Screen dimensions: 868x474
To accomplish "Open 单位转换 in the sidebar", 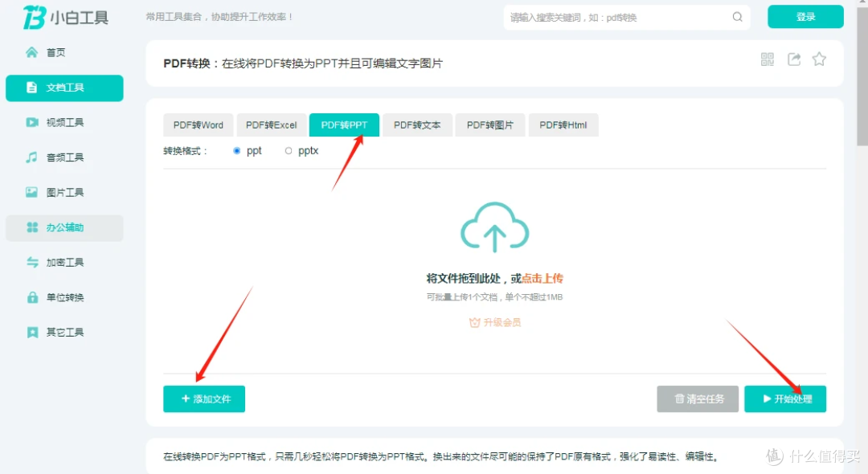I will [64, 297].
